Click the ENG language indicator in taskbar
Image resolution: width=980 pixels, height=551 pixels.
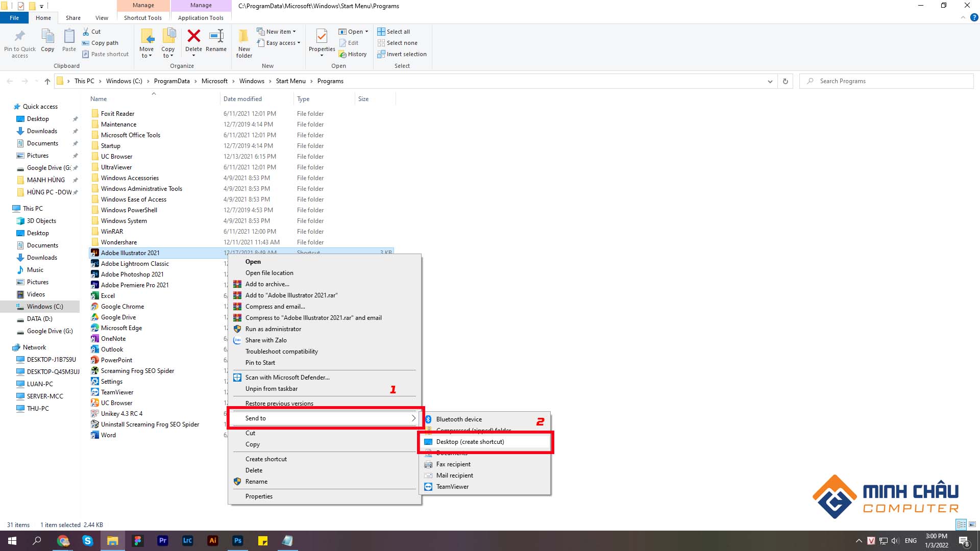[911, 541]
